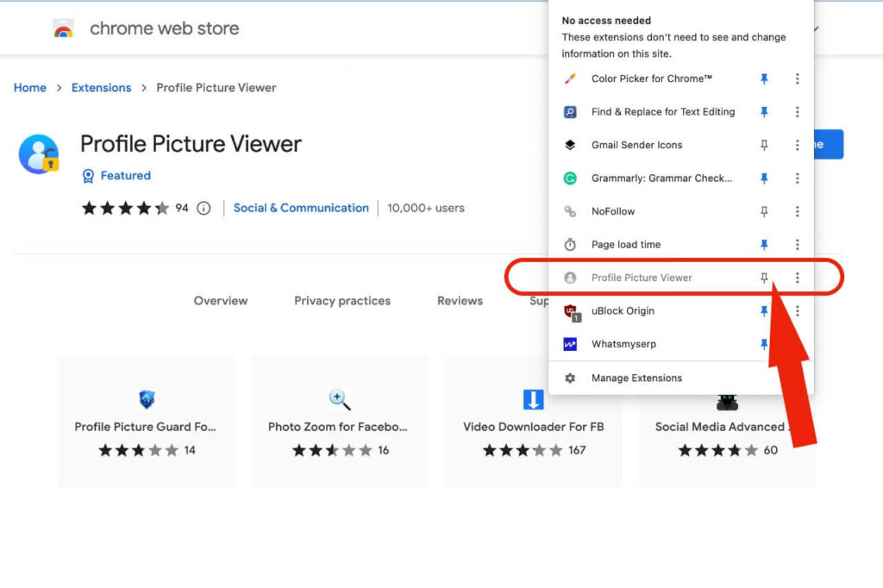Open Profile Picture Guard related extension card
Screen dimensions: 883x588
[146, 422]
